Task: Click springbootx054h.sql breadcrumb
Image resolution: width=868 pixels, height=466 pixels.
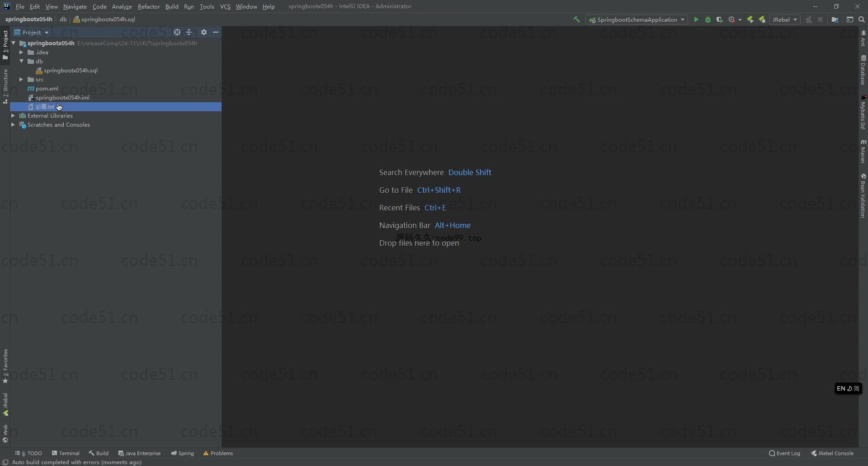Action: (x=104, y=19)
